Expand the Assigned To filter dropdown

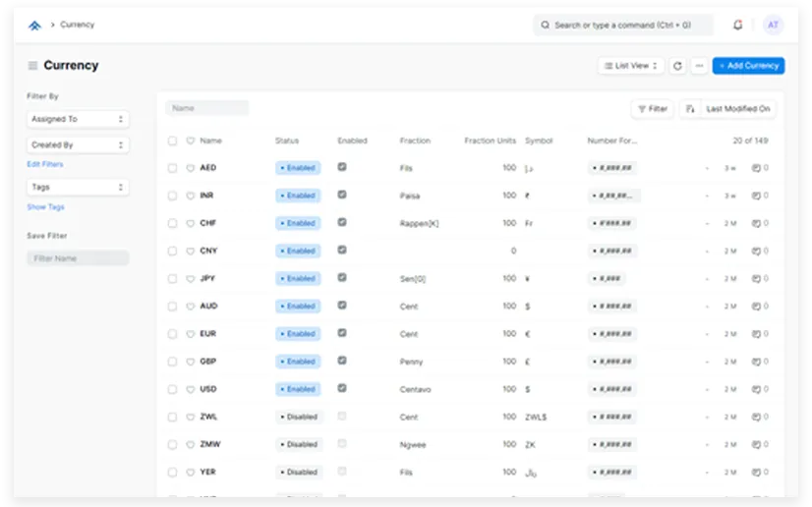[x=78, y=119]
